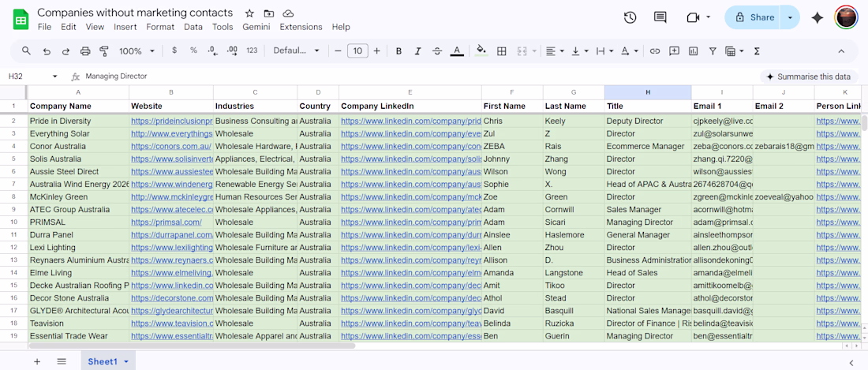Search the menus with the magnifier icon

point(27,50)
